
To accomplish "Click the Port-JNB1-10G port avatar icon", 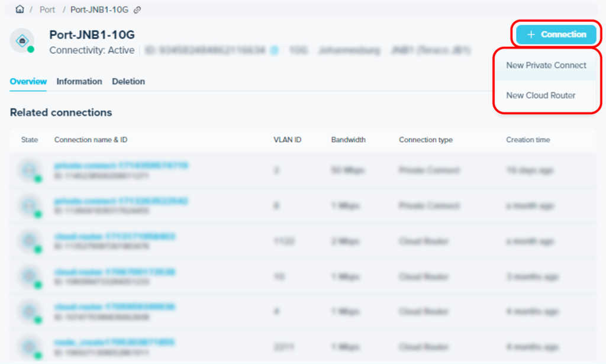I will coord(22,41).
